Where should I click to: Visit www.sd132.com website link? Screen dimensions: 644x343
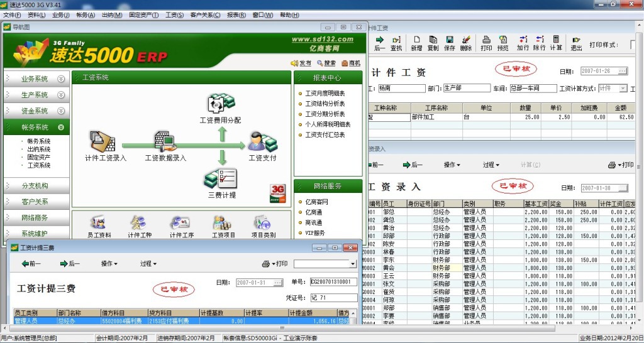click(323, 40)
